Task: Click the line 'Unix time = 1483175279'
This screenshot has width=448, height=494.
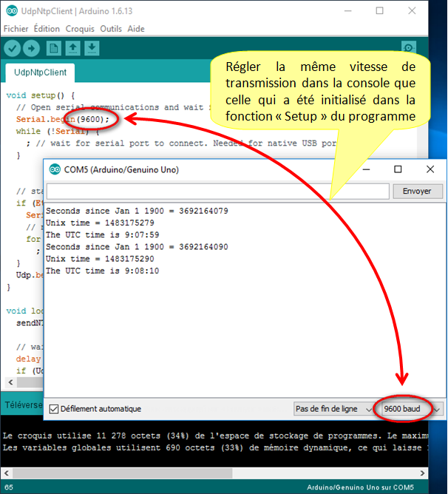Action: [100, 223]
